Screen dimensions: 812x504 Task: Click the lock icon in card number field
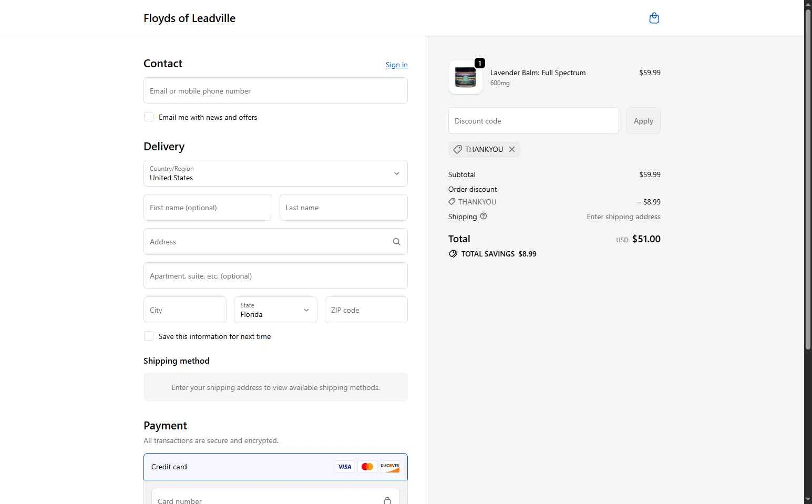coord(387,500)
